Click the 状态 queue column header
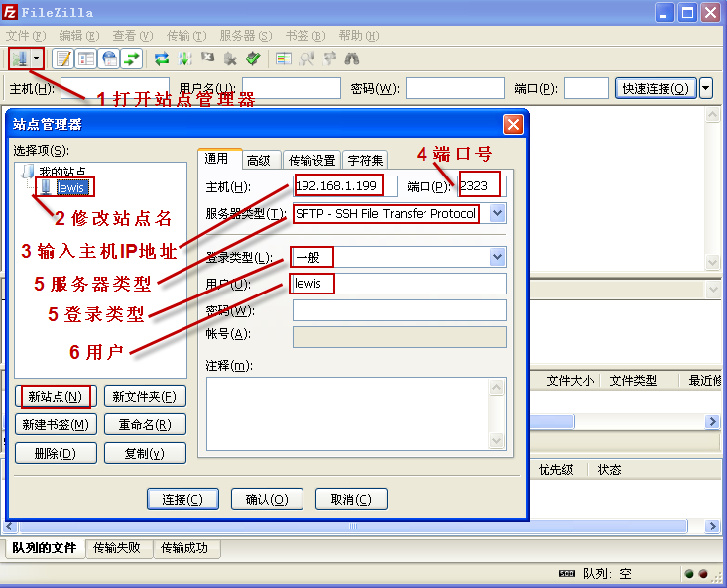This screenshot has height=588, width=727. click(x=609, y=470)
